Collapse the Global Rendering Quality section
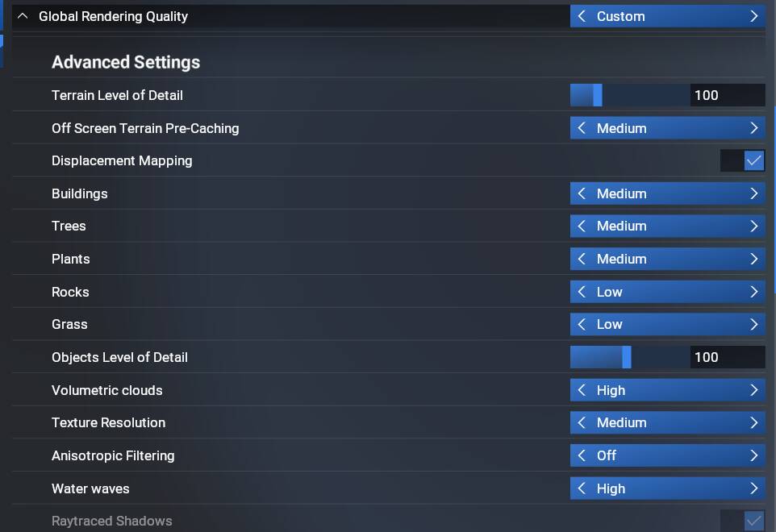 (23, 16)
